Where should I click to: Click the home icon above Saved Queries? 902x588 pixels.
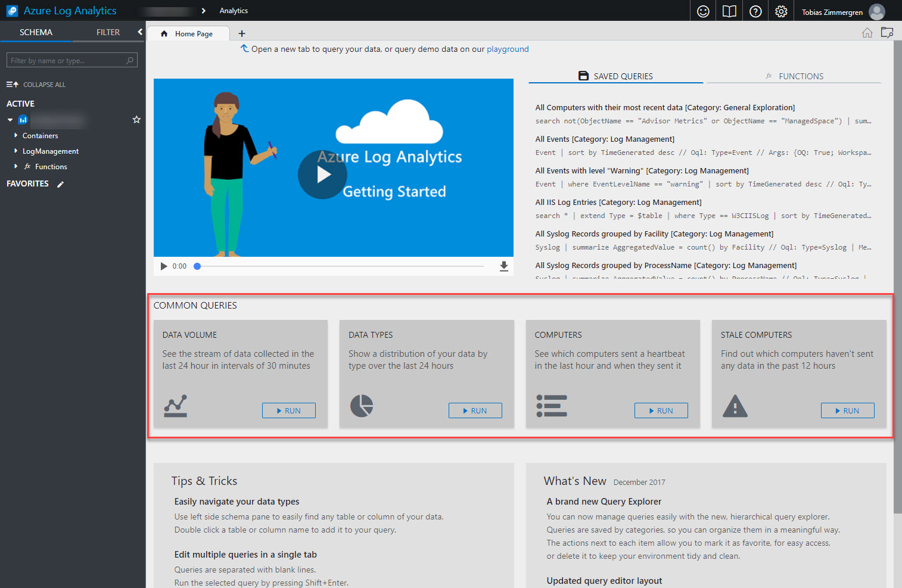[867, 33]
